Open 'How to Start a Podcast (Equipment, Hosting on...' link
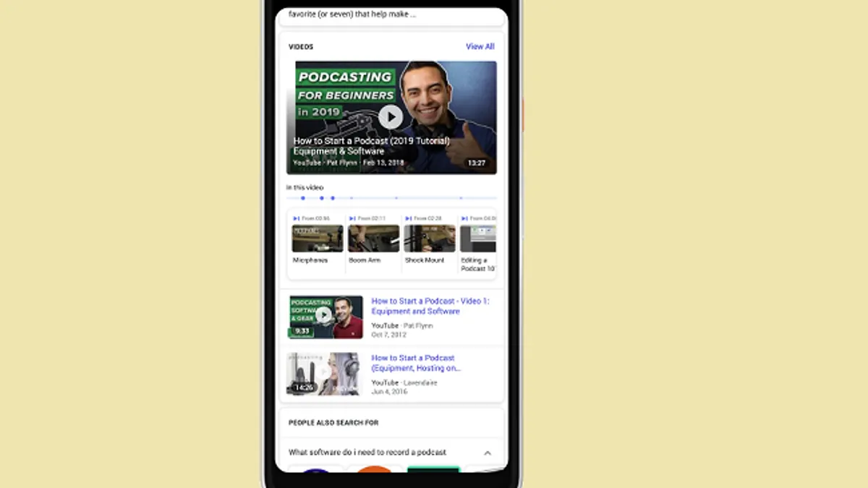Viewport: 868px width, 488px height. click(x=416, y=363)
